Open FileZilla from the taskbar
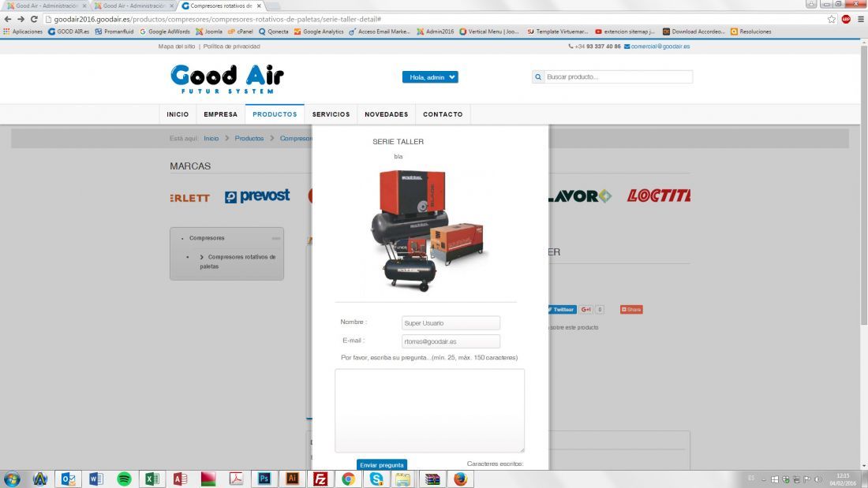868x488 pixels. coord(320,479)
